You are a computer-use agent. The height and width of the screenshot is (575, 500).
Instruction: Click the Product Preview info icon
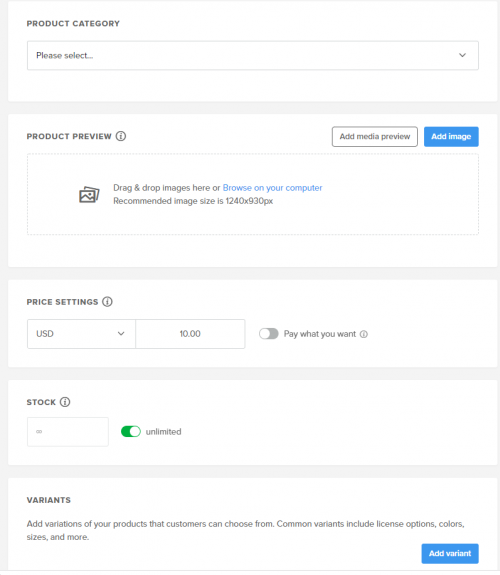121,136
